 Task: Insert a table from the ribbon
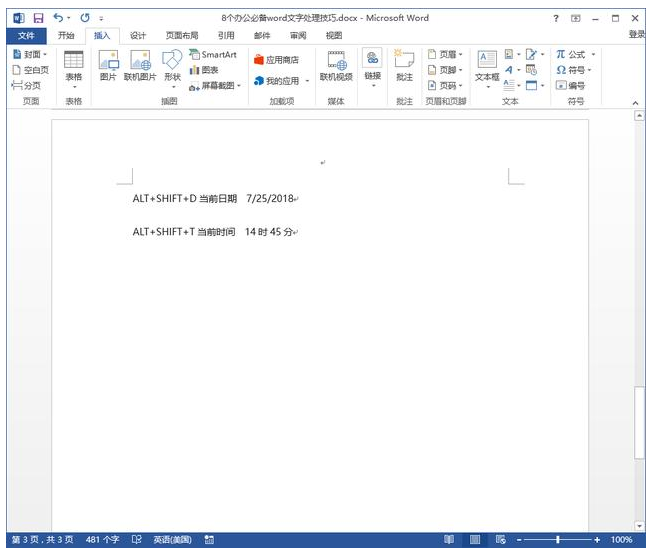(74, 70)
